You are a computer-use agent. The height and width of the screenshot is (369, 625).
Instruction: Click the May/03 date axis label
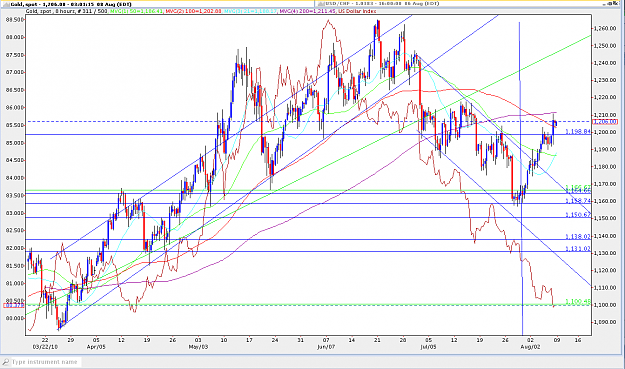click(198, 347)
